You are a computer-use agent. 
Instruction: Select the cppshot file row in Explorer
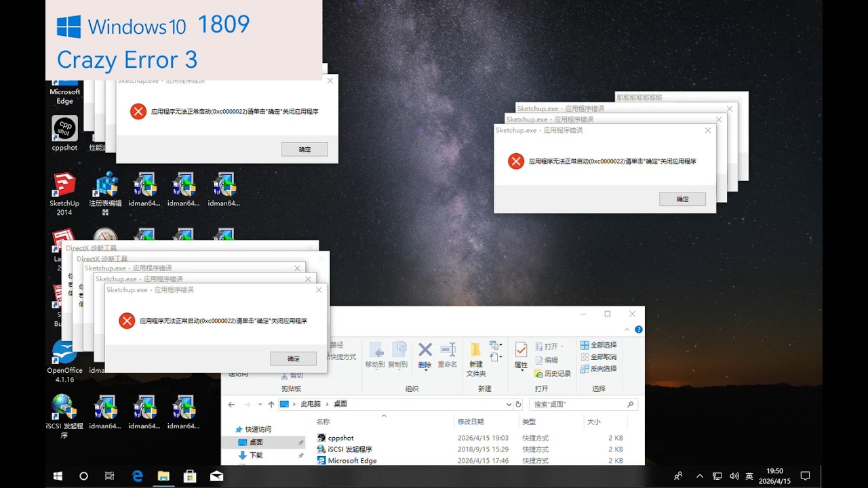470,438
